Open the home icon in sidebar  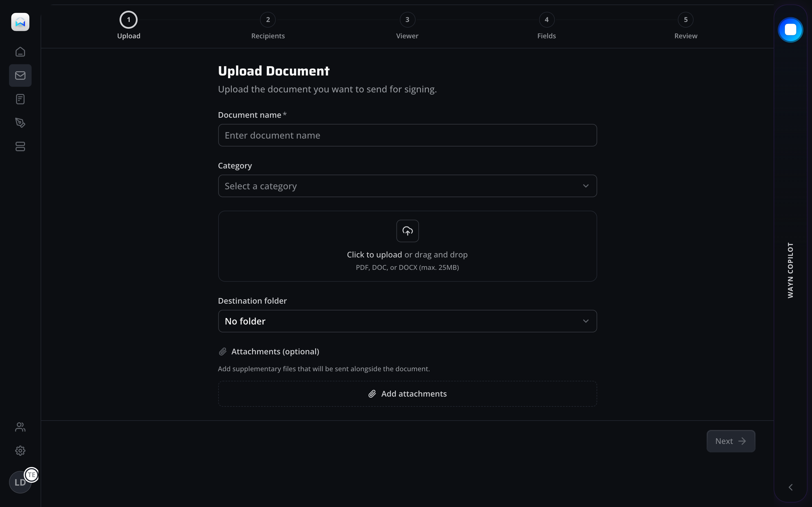click(x=20, y=52)
